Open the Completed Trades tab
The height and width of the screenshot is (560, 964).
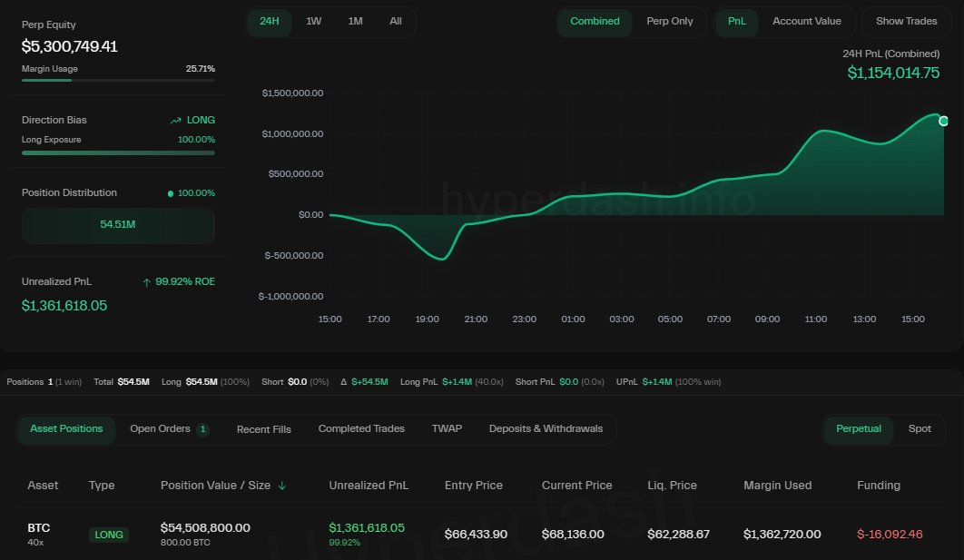coord(361,428)
